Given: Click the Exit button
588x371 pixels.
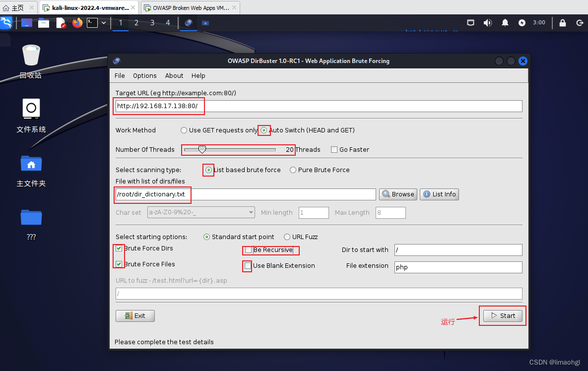Looking at the screenshot, I should pos(135,316).
